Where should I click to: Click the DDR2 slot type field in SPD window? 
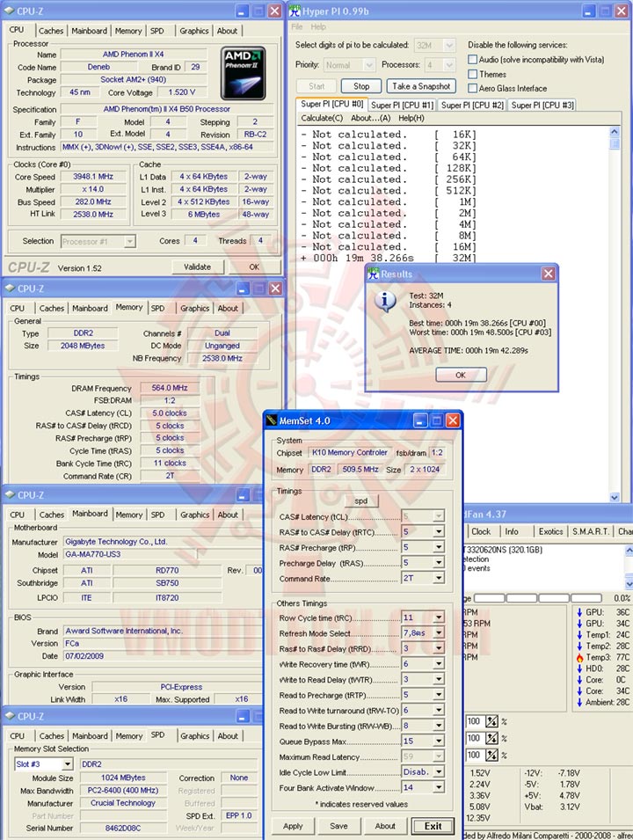pos(170,764)
